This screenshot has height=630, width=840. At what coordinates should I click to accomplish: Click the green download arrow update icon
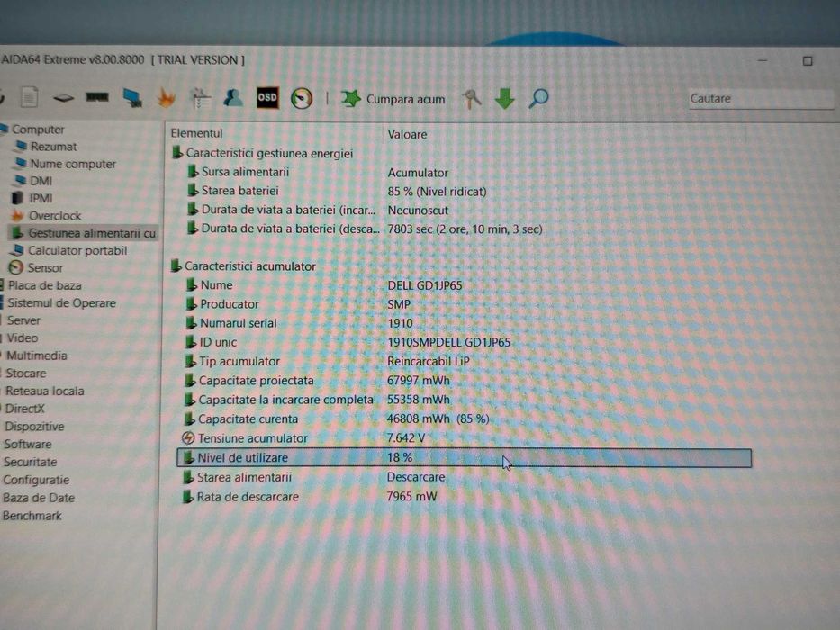coord(505,99)
